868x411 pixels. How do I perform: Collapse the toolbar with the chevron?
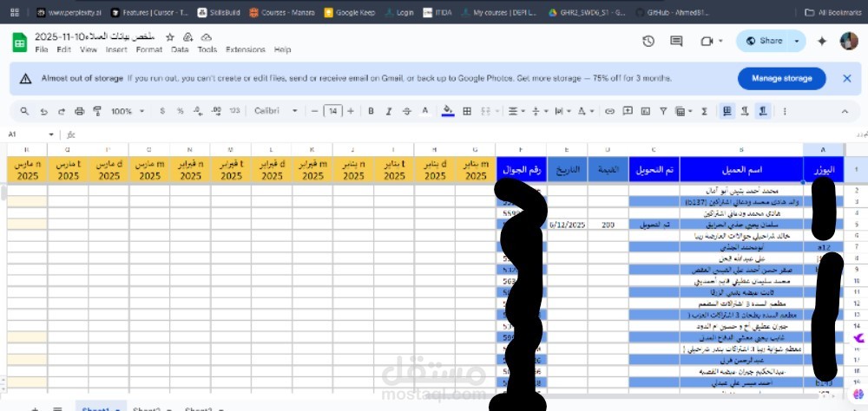[x=845, y=111]
